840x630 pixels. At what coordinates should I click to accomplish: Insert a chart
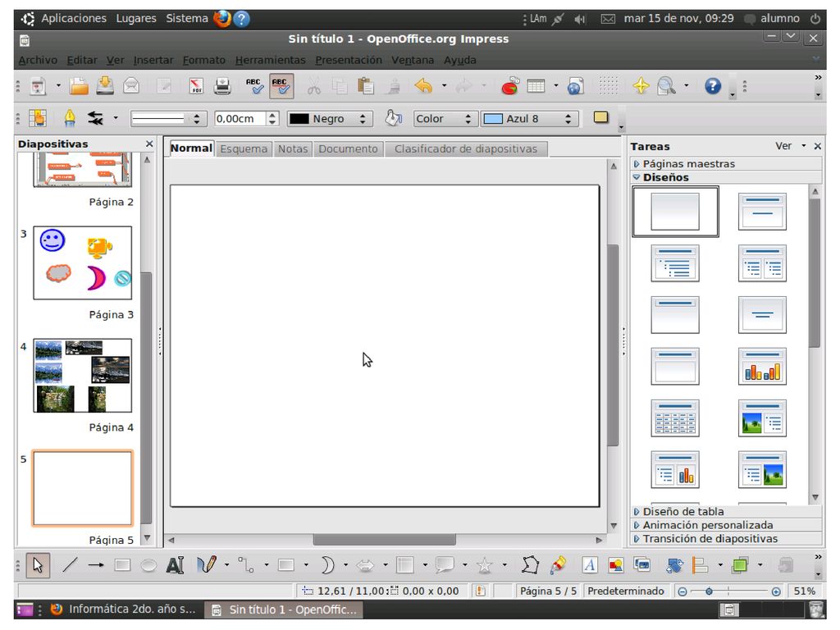pyautogui.click(x=509, y=85)
